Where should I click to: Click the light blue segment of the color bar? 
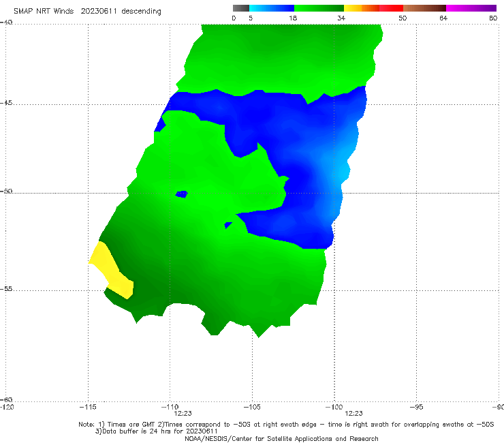[272, 8]
